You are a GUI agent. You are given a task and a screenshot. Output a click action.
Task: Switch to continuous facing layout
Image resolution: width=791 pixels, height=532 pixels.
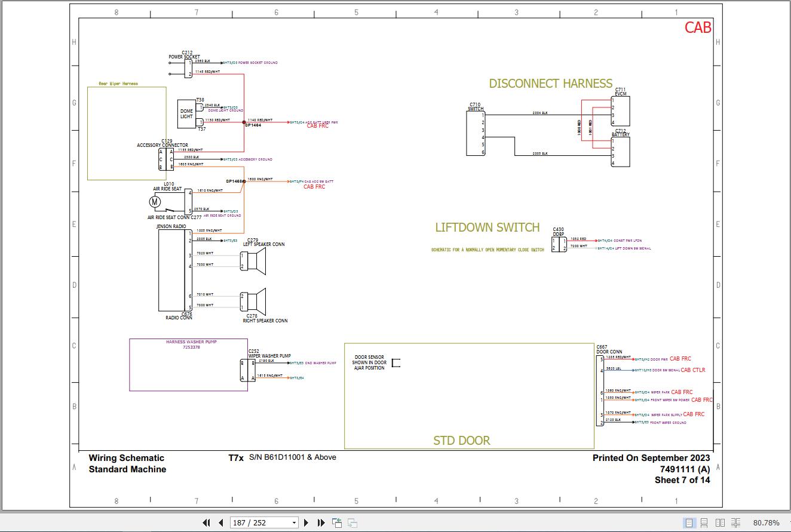pyautogui.click(x=735, y=522)
